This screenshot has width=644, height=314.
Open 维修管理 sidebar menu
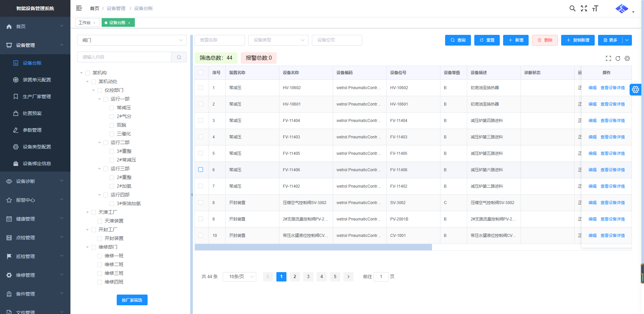pos(35,275)
